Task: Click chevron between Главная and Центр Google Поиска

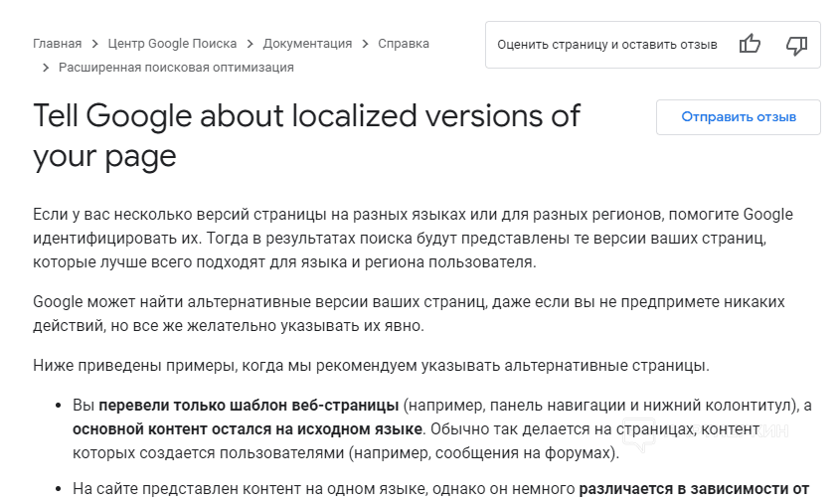Action: click(94, 44)
